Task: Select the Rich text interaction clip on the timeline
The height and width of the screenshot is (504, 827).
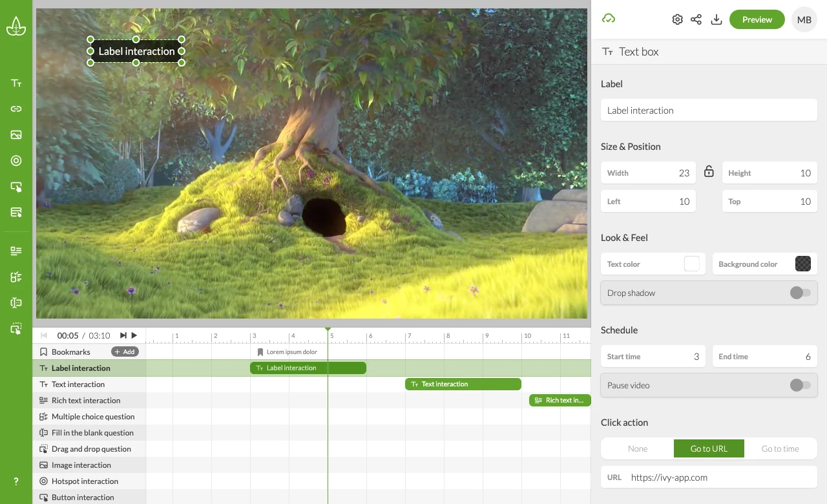Action: click(x=560, y=400)
